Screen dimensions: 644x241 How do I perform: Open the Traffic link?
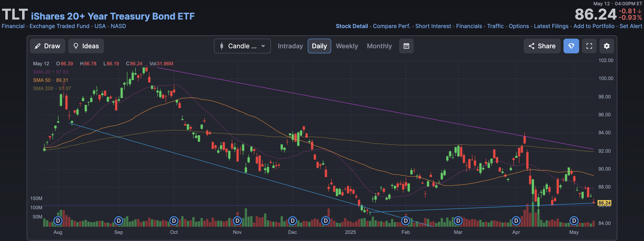click(495, 26)
